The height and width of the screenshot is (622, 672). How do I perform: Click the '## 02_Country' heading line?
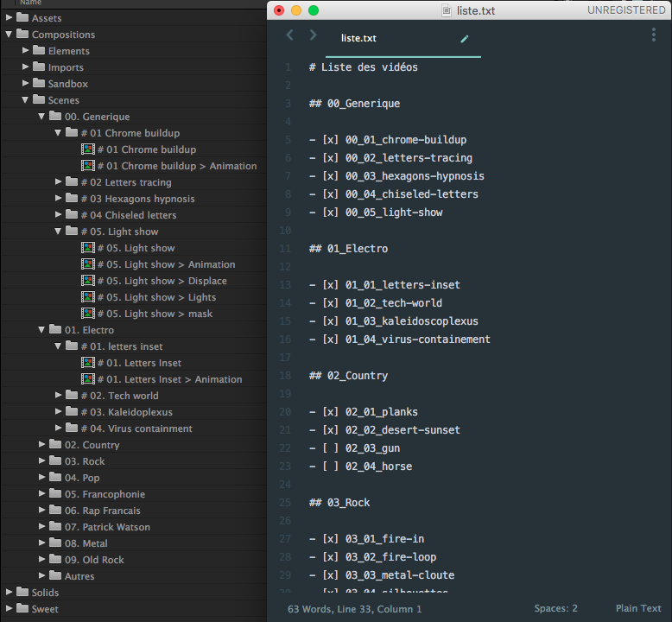348,376
